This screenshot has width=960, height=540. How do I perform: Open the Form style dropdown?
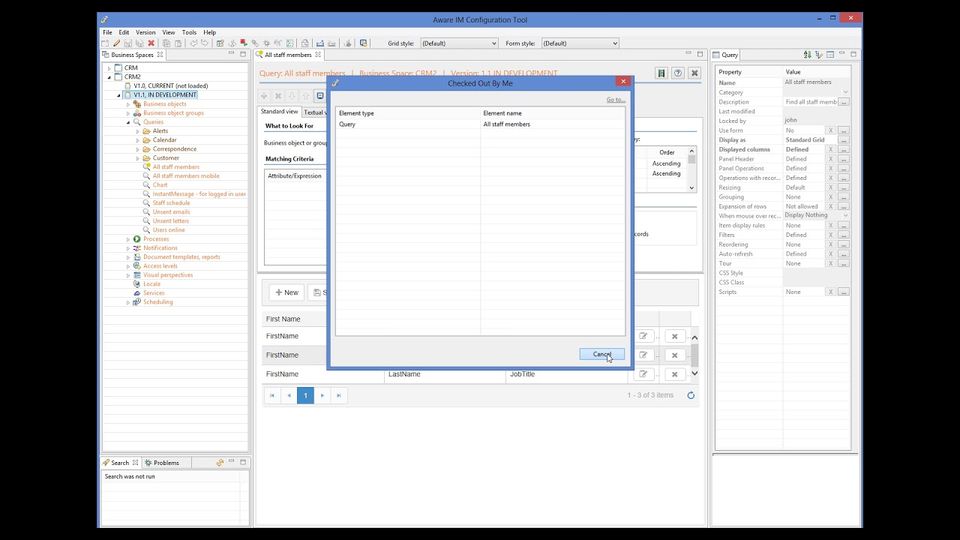[580, 43]
